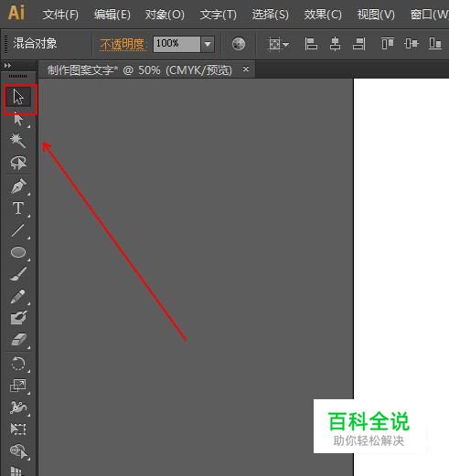Viewport: 449px width, 476px height.
Task: Close the 制作图案文字 document tab
Action: pyautogui.click(x=246, y=69)
